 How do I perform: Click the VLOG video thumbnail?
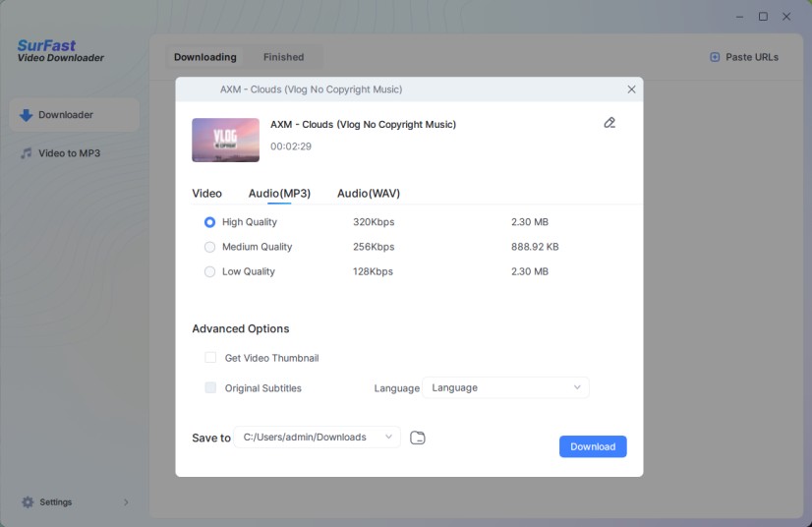(226, 140)
